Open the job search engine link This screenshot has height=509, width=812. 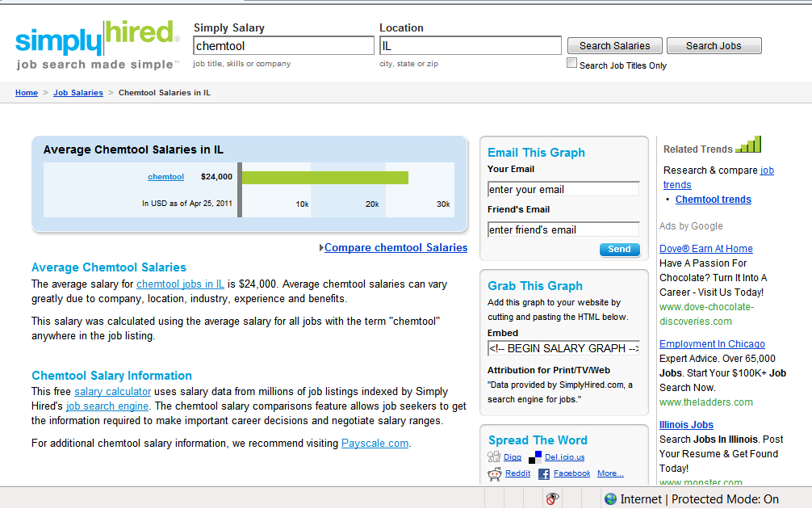[107, 406]
